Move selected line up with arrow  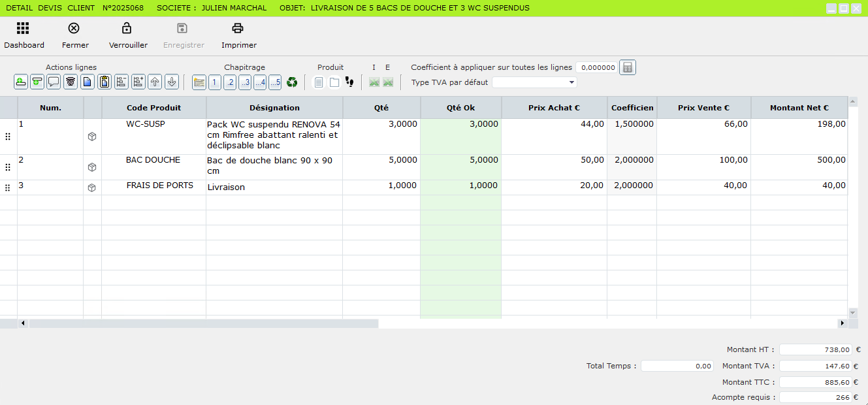[155, 82]
